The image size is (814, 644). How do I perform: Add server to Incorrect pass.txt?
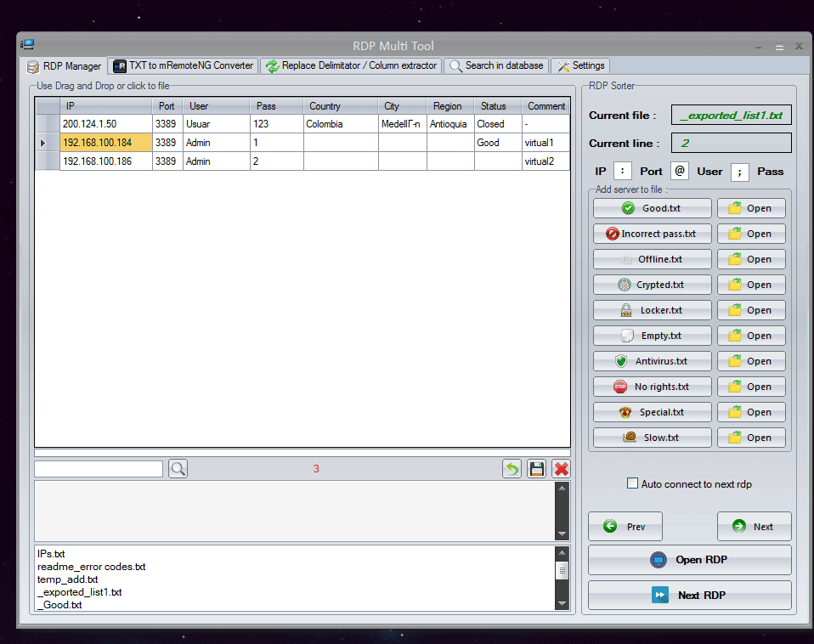point(653,234)
